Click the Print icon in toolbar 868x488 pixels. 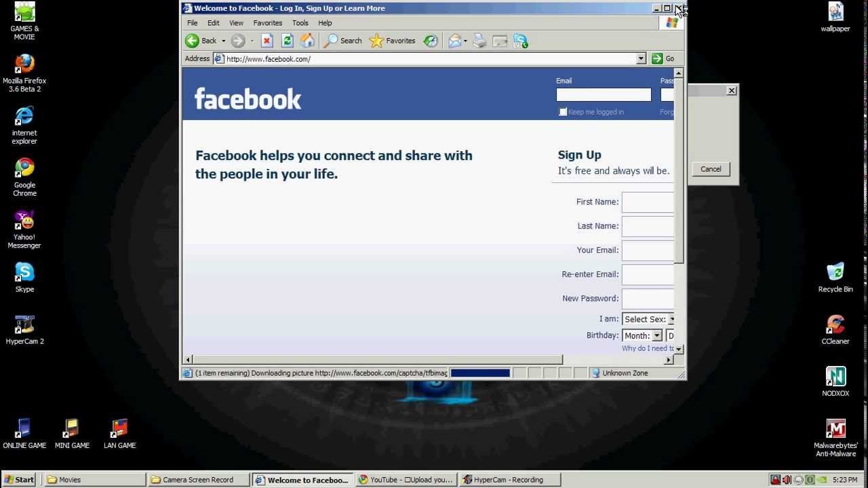pos(480,41)
